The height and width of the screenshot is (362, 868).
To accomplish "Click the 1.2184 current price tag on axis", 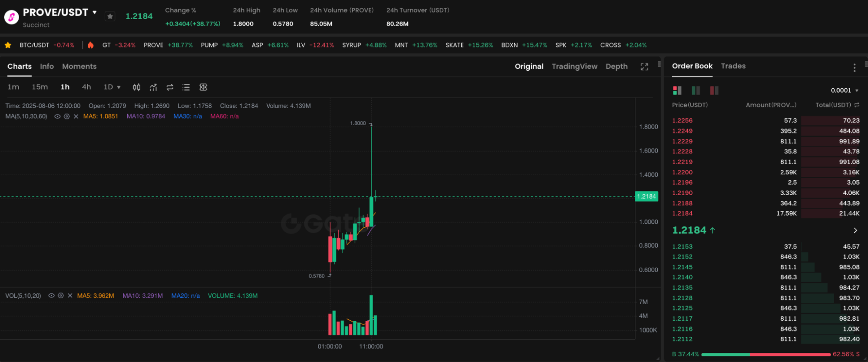I will coord(647,196).
